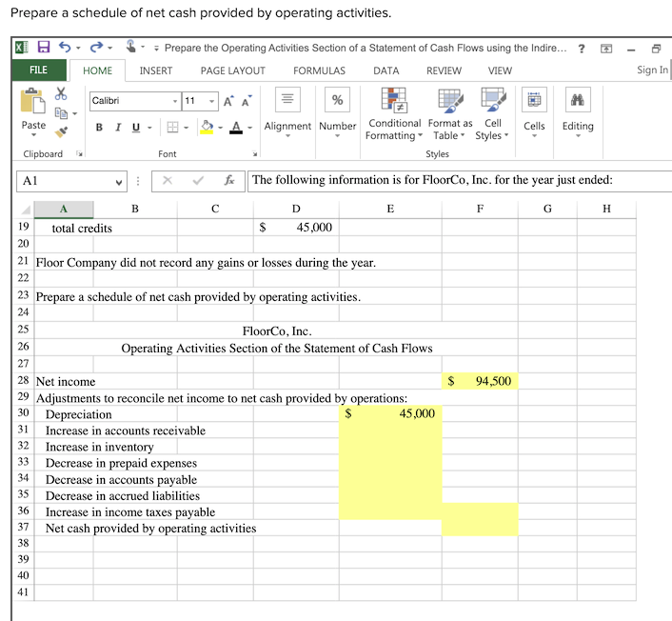Click the Cut scissors icon
This screenshot has height=621, width=672.
coord(61,93)
